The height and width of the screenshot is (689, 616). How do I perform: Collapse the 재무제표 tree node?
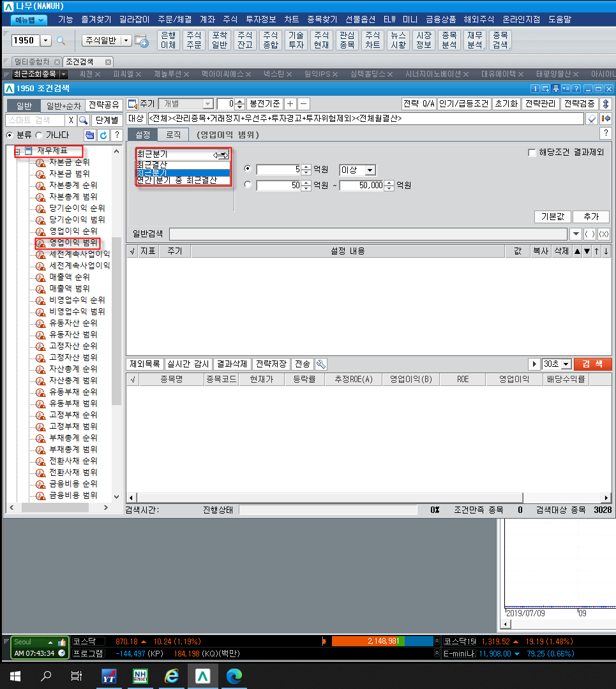tap(19, 151)
